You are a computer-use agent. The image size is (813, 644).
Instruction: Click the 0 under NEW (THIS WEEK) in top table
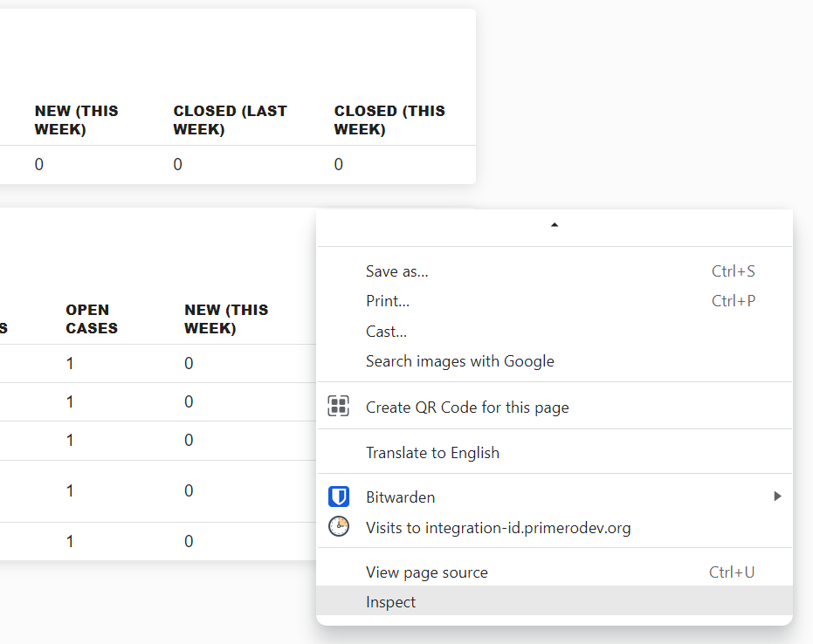39,164
